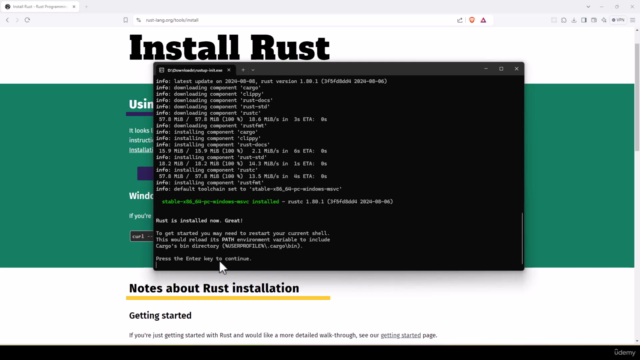Click 'Rust is installed now. Great!' text

(x=199, y=220)
